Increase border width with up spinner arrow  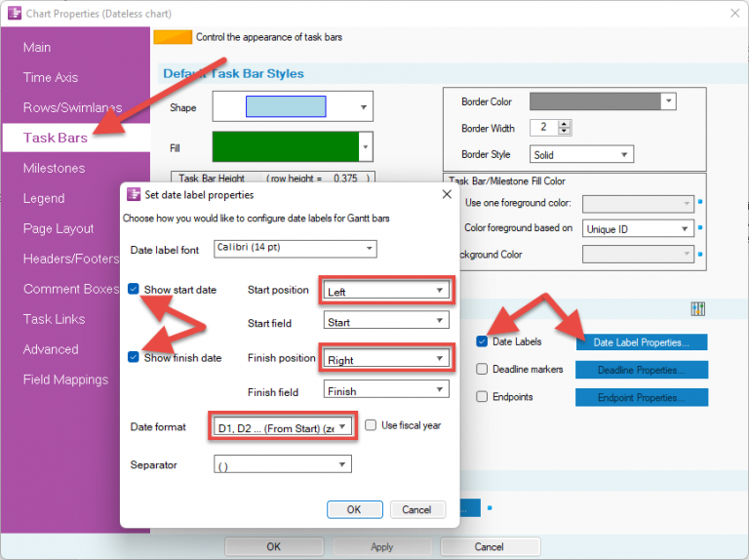[565, 124]
